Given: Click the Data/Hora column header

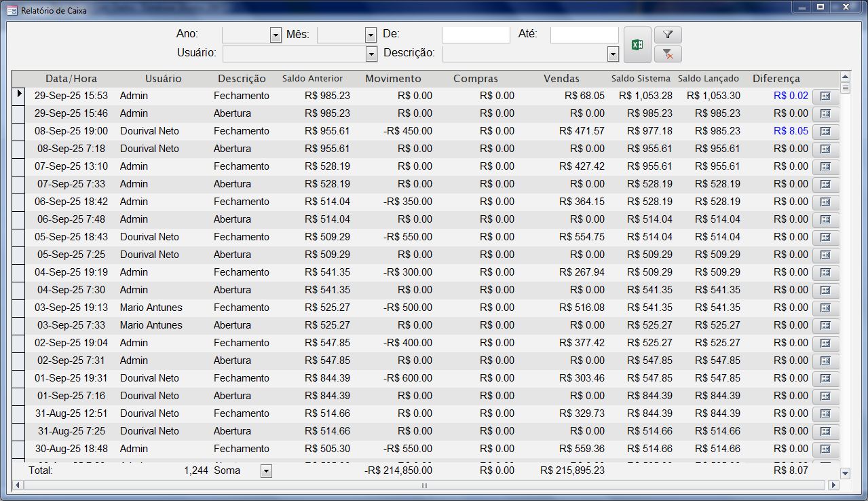Looking at the screenshot, I should point(71,79).
